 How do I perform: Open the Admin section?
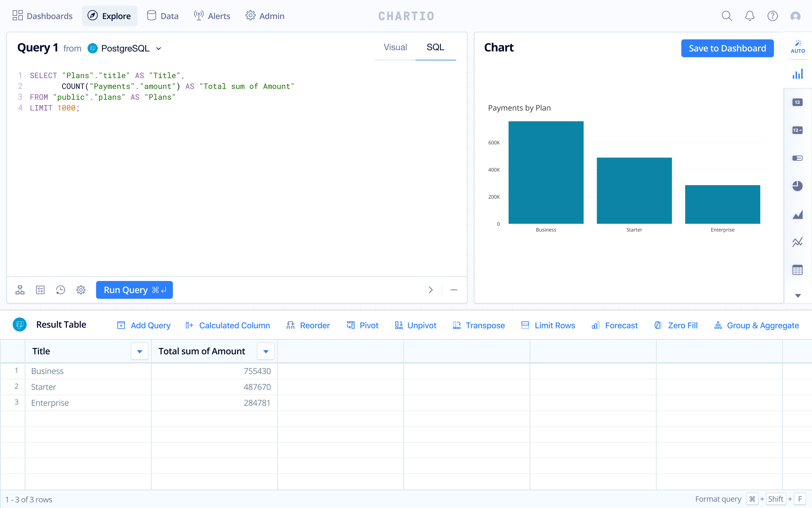265,16
